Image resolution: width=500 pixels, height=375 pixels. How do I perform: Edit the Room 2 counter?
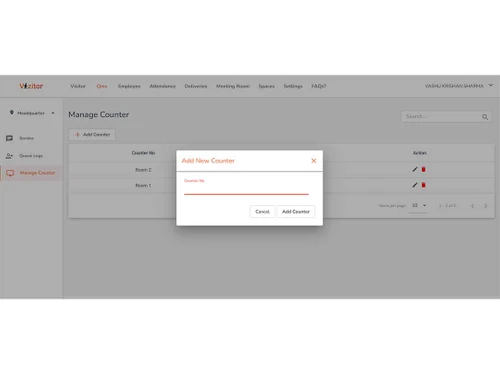[x=415, y=169]
